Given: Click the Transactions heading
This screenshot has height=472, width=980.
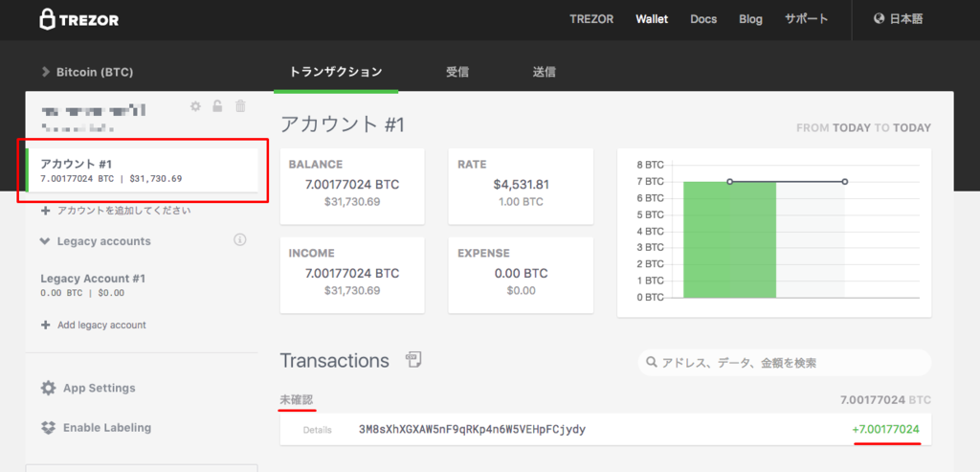Looking at the screenshot, I should point(334,361).
